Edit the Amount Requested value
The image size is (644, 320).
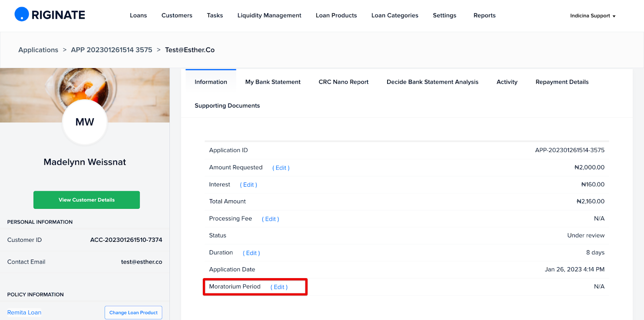281,168
